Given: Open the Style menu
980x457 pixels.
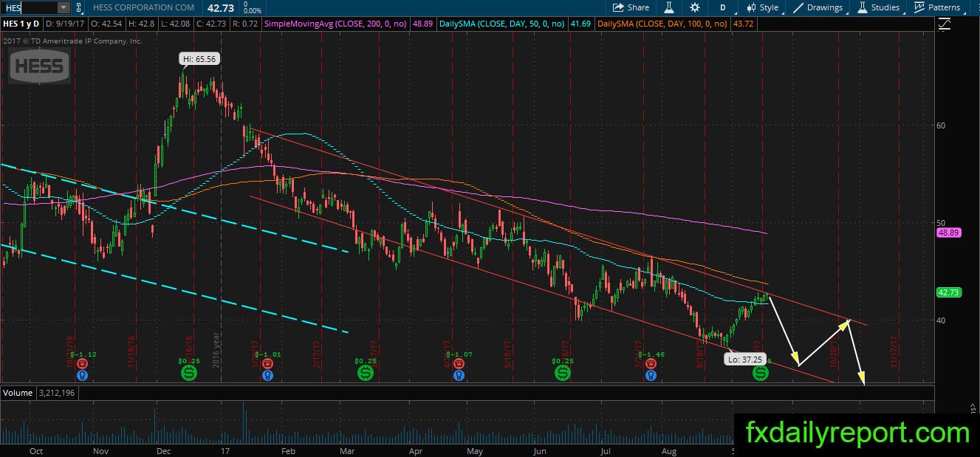Looking at the screenshot, I should [x=763, y=7].
